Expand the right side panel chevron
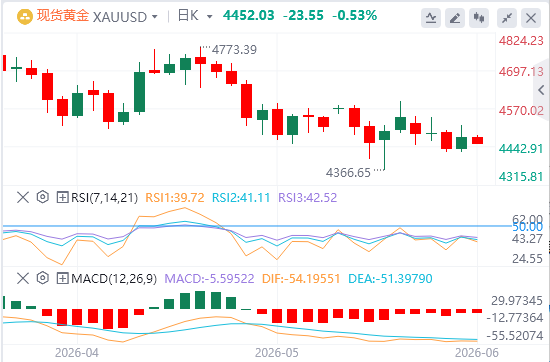The width and height of the screenshot is (550, 362). pos(542,90)
